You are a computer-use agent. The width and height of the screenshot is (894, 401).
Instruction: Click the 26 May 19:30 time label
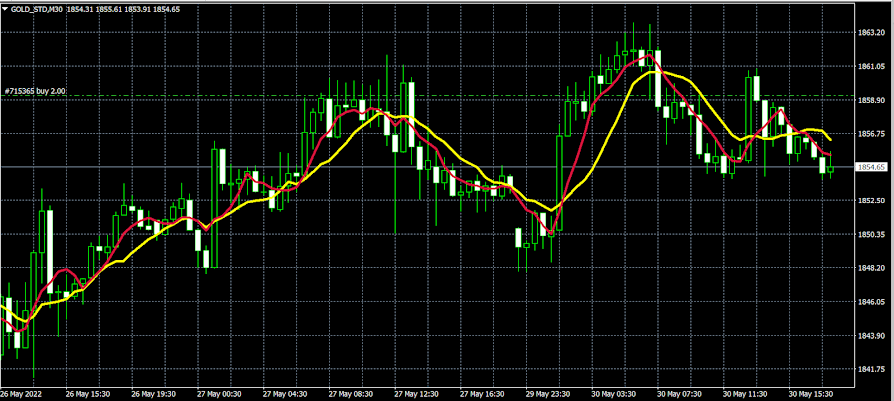coord(153,394)
